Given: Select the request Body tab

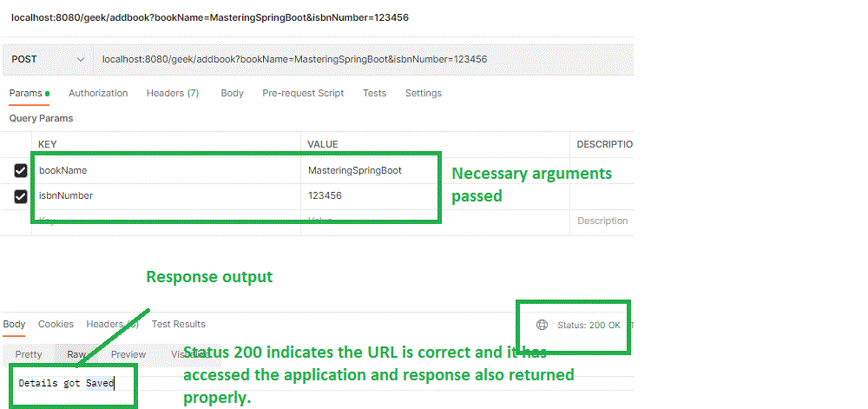Looking at the screenshot, I should coord(232,93).
